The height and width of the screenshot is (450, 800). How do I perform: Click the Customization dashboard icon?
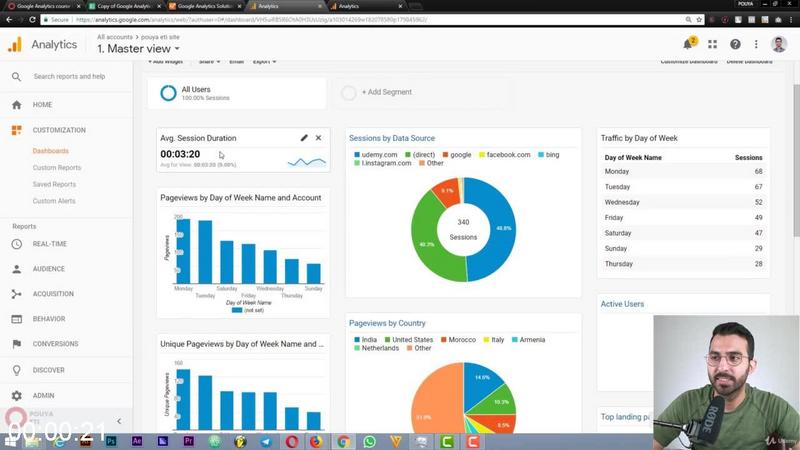tap(16, 130)
